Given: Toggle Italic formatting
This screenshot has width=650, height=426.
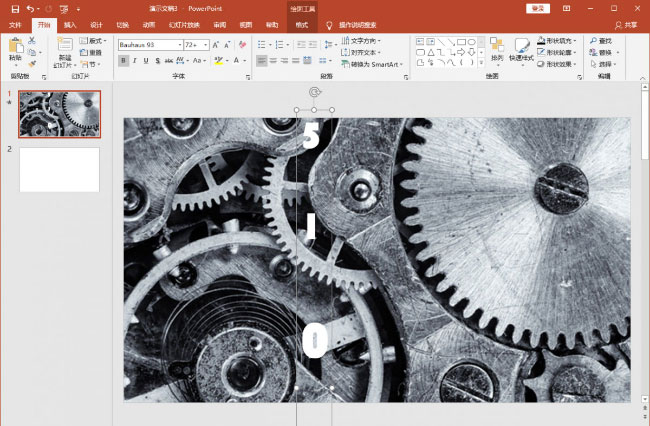Looking at the screenshot, I should click(x=134, y=60).
